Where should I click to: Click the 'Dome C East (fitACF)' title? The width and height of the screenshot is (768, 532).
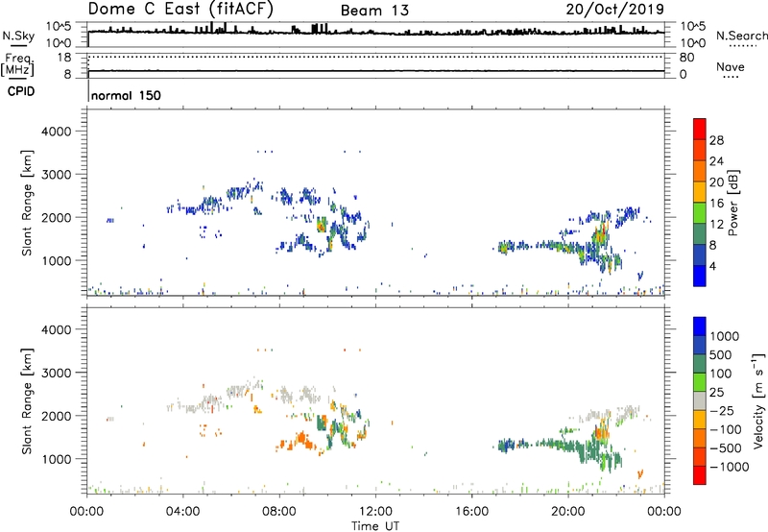click(180, 9)
